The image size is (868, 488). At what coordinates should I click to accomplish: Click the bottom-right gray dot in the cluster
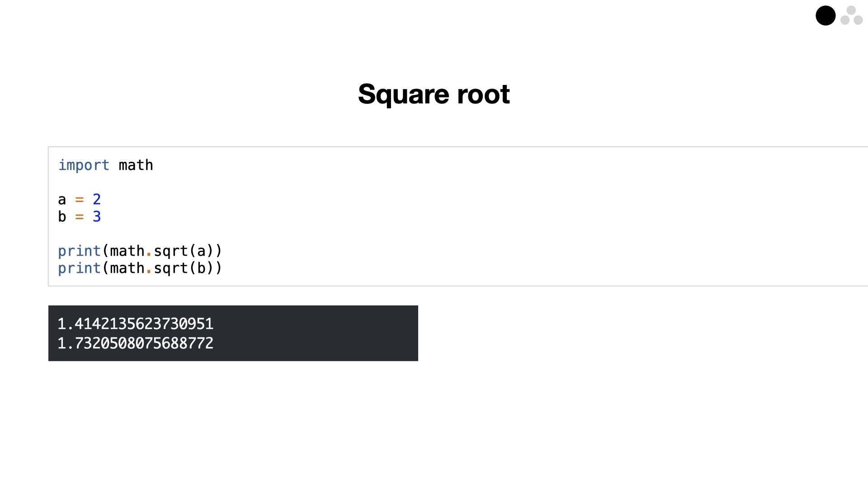[858, 20]
